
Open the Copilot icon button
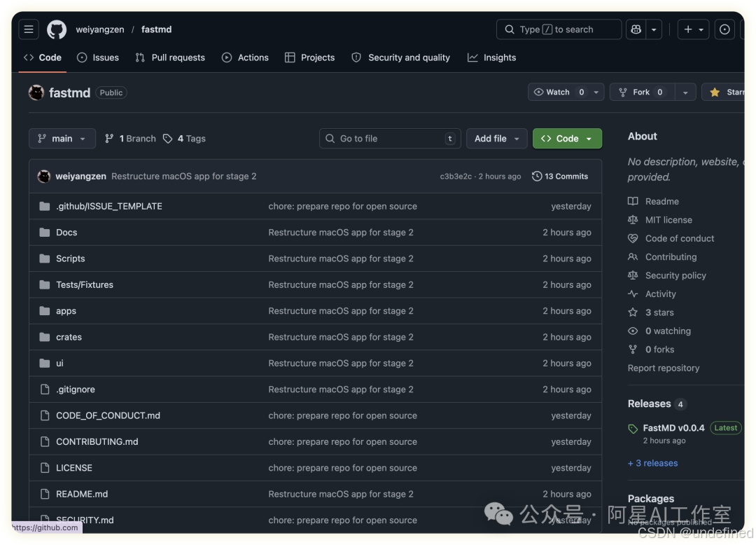(636, 29)
